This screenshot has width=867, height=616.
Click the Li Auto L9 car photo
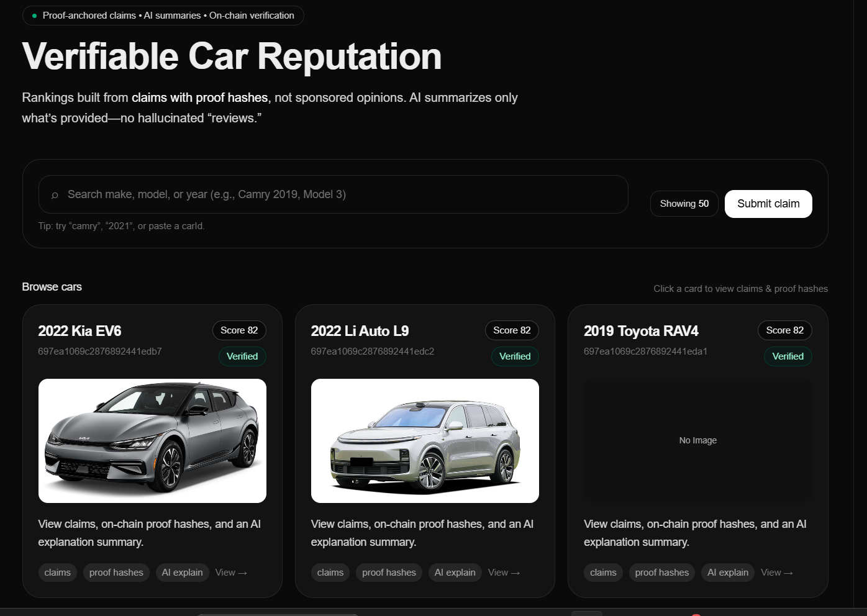425,441
